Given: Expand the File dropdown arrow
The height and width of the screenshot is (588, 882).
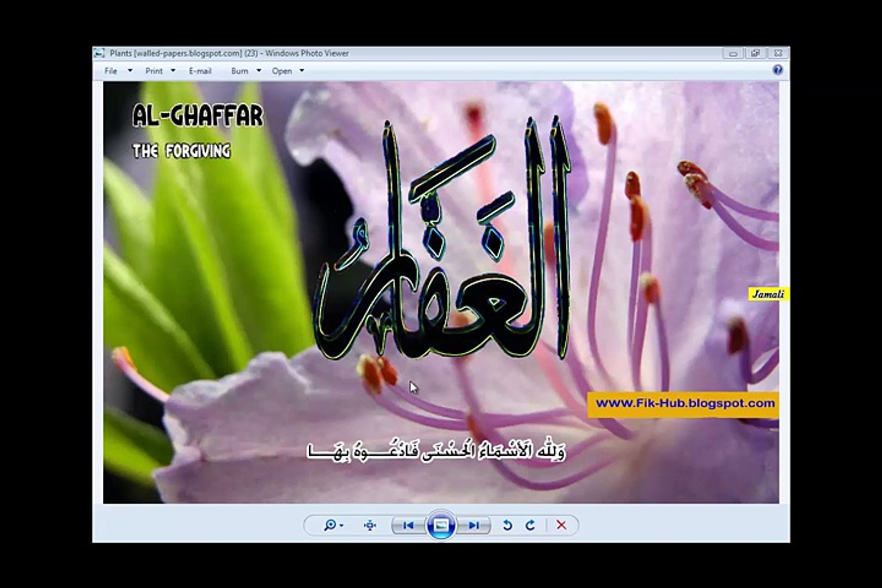Looking at the screenshot, I should [130, 70].
